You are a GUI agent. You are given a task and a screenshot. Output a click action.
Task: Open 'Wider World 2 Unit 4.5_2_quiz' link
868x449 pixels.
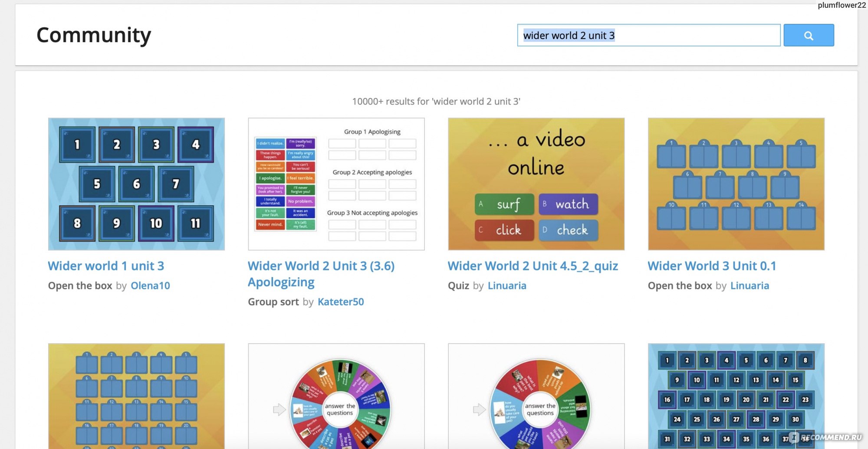533,266
